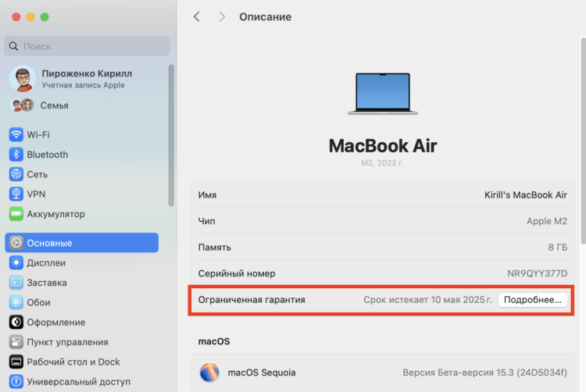
Task: Click the Подробнее… warranty details button
Action: point(533,300)
